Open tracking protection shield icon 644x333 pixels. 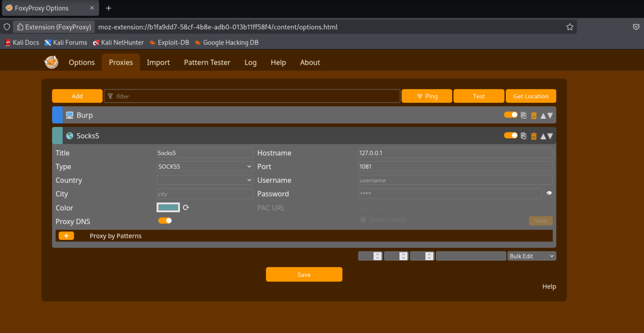click(7, 27)
